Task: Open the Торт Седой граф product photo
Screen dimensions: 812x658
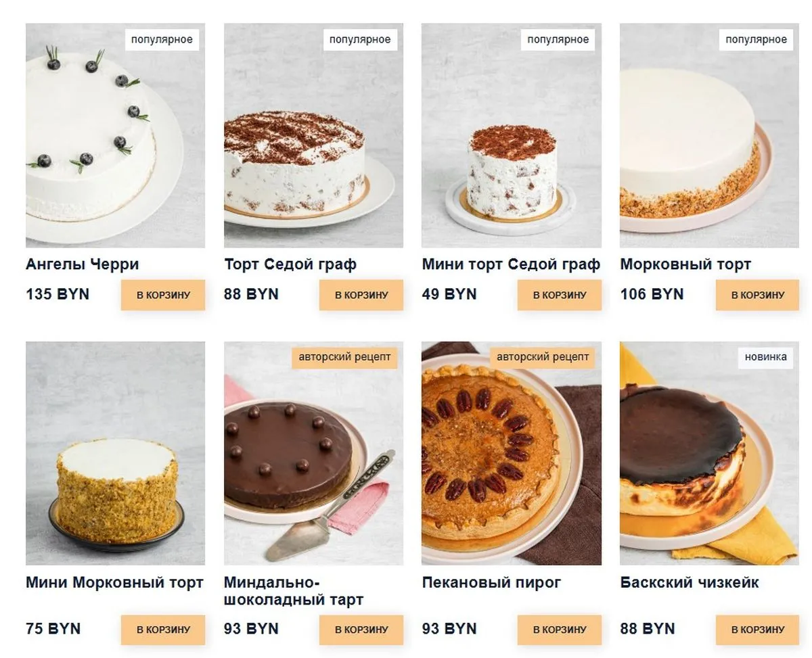Action: click(x=313, y=136)
